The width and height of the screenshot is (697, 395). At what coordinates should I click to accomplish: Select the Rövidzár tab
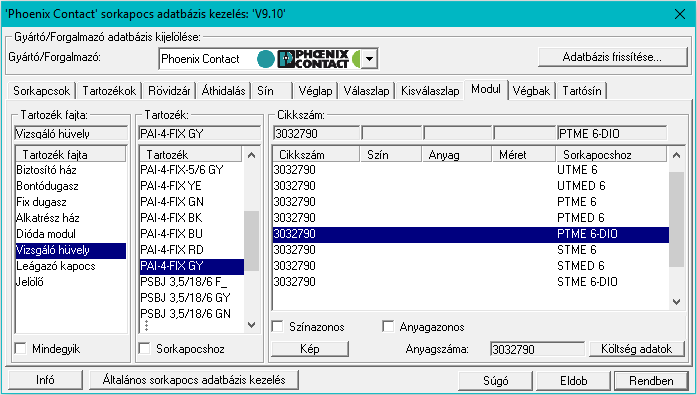(169, 91)
